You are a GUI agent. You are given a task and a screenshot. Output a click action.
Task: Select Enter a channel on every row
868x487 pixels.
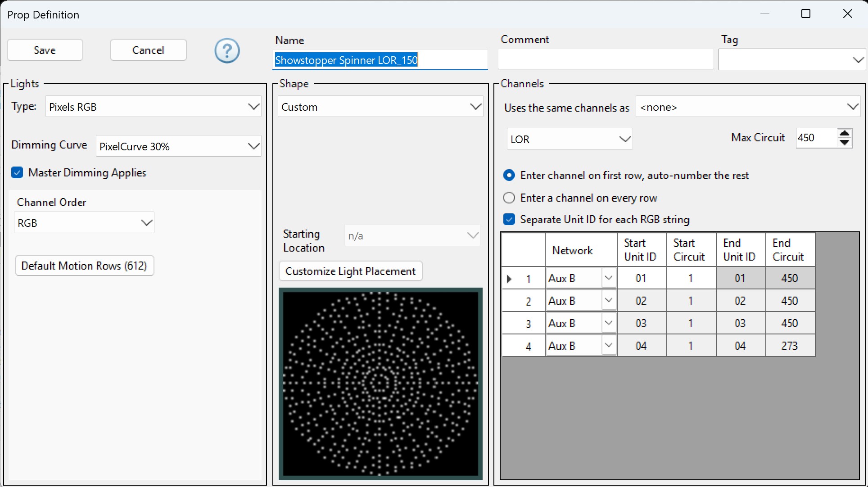click(x=509, y=198)
